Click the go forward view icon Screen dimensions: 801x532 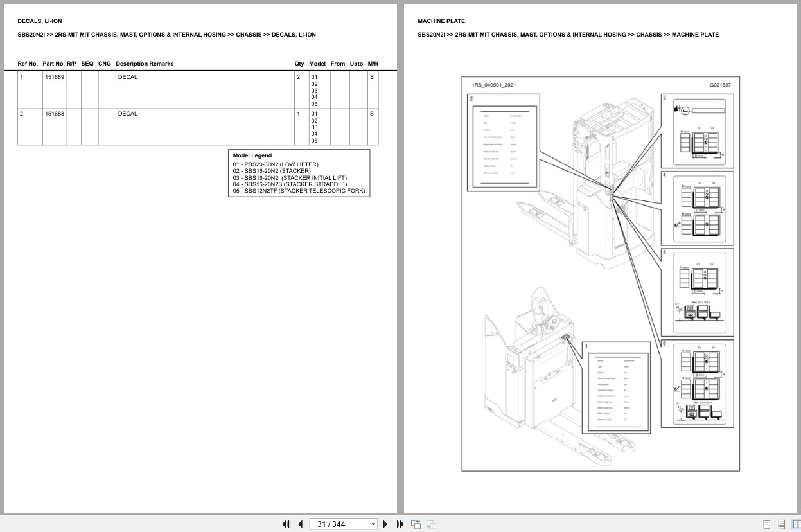431,524
